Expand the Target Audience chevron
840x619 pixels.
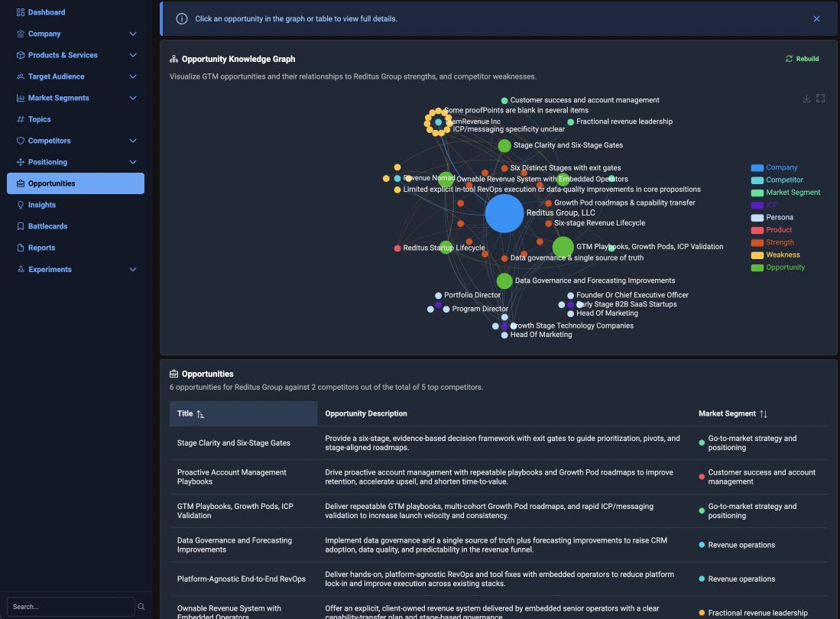[x=133, y=76]
